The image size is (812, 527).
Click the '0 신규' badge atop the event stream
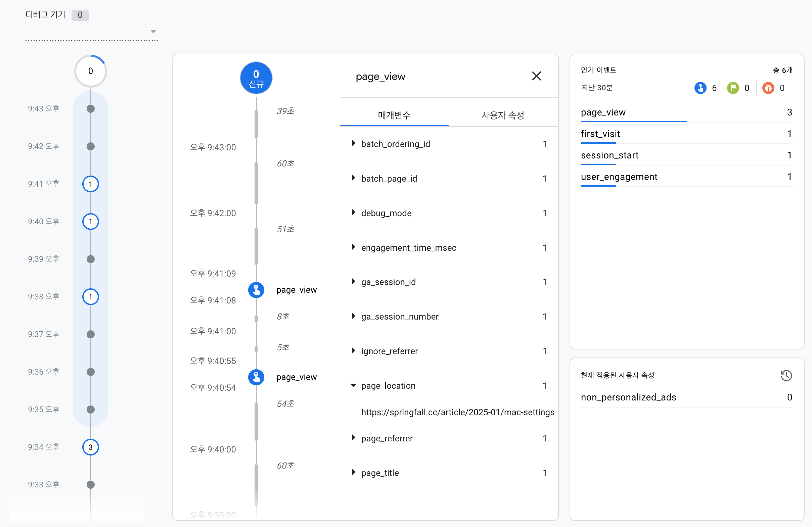coord(256,78)
